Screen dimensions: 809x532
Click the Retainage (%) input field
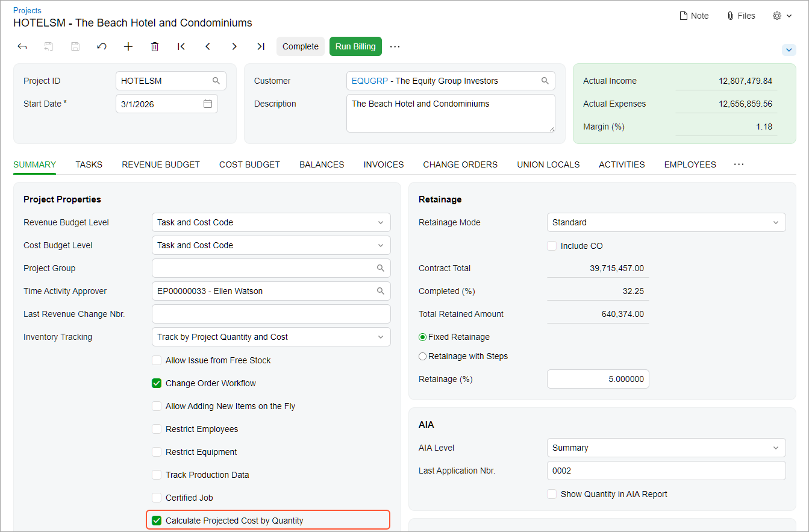pos(598,379)
